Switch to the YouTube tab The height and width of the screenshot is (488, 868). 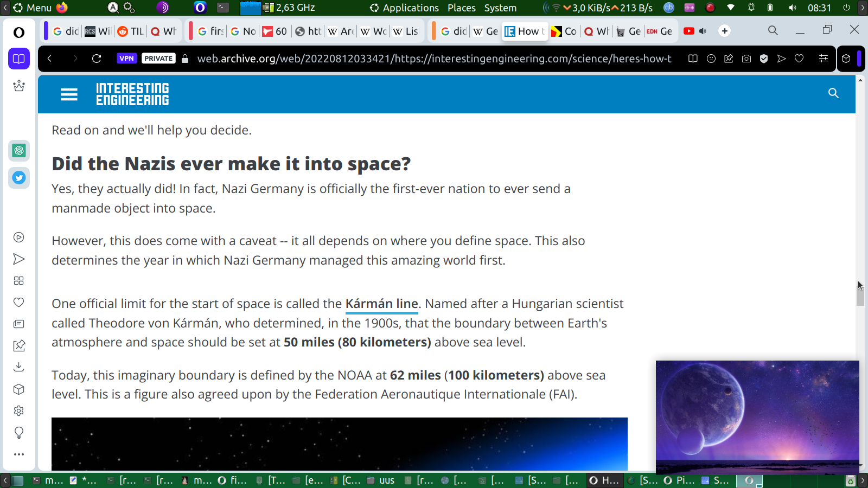click(689, 31)
